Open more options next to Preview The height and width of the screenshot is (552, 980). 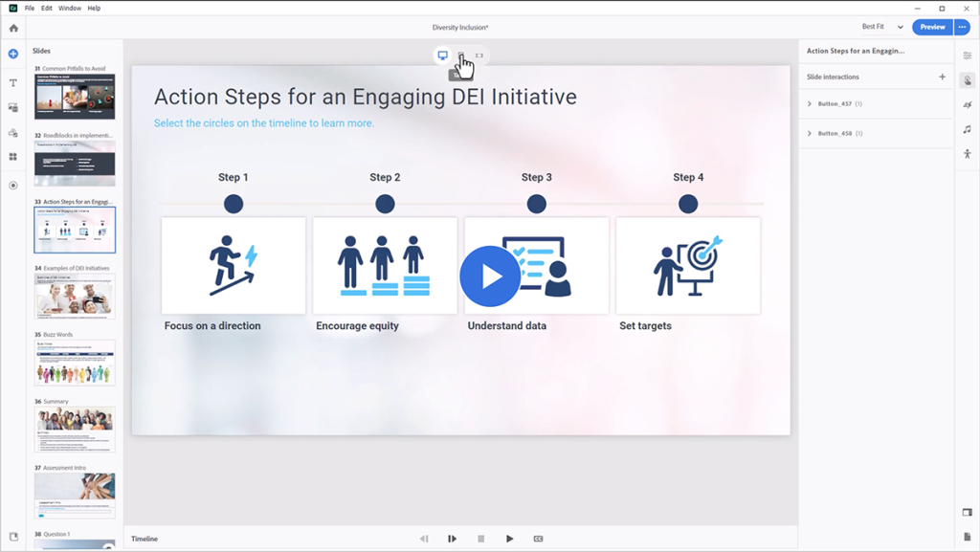pyautogui.click(x=962, y=27)
